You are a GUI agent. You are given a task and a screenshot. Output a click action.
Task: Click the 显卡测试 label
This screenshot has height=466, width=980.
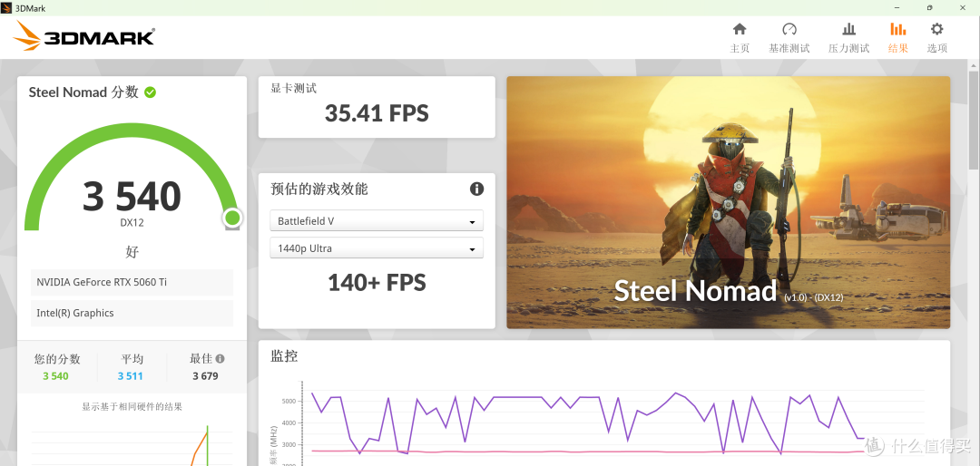click(x=293, y=89)
